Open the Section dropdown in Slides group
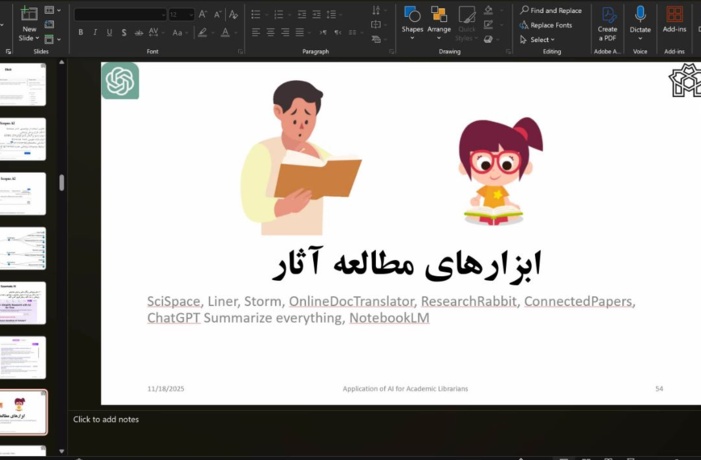This screenshot has width=701, height=460. [x=52, y=39]
